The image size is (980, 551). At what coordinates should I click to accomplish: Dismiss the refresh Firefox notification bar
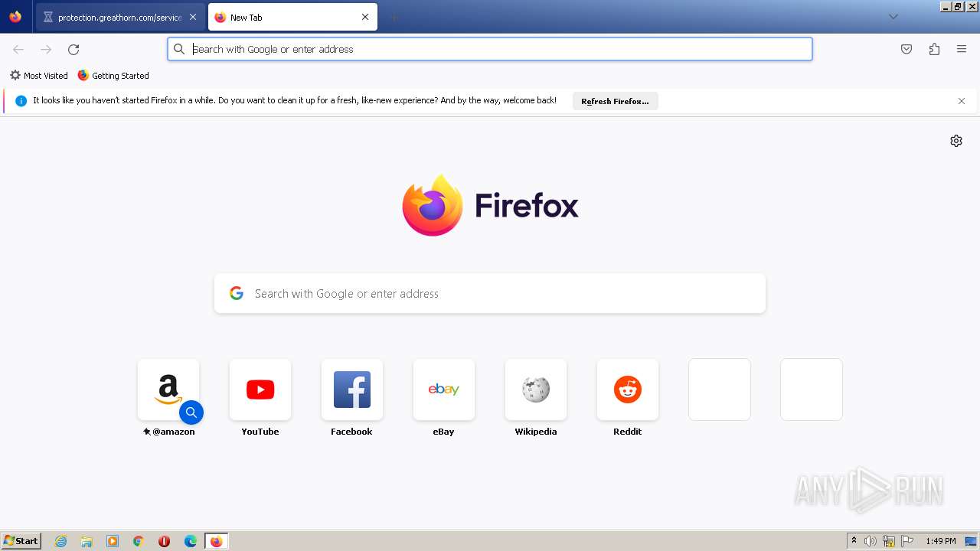coord(962,101)
